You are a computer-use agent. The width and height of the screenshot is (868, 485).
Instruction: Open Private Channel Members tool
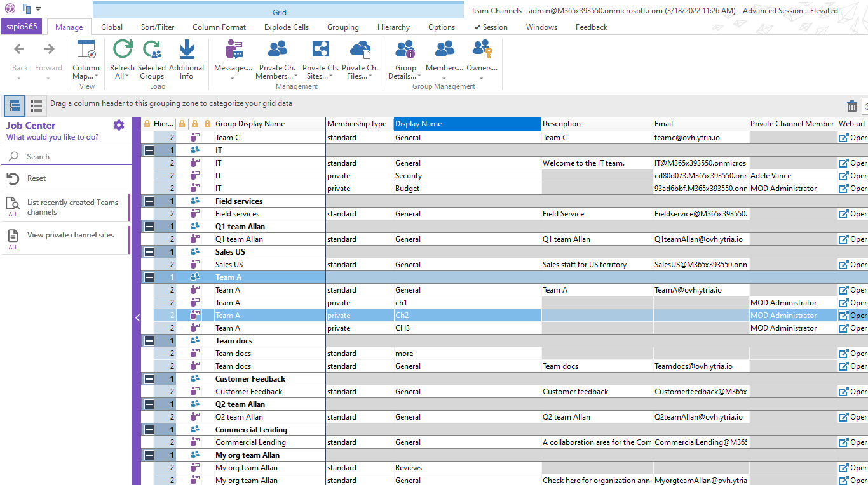pos(277,50)
